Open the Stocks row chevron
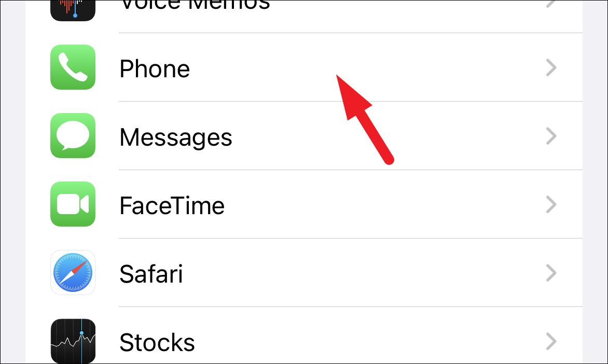This screenshot has height=364, width=608. point(551,342)
